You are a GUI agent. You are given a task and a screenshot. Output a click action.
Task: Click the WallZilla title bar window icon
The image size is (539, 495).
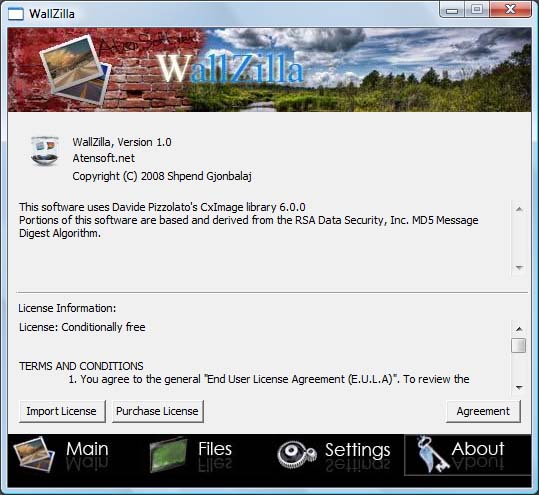pyautogui.click(x=16, y=14)
